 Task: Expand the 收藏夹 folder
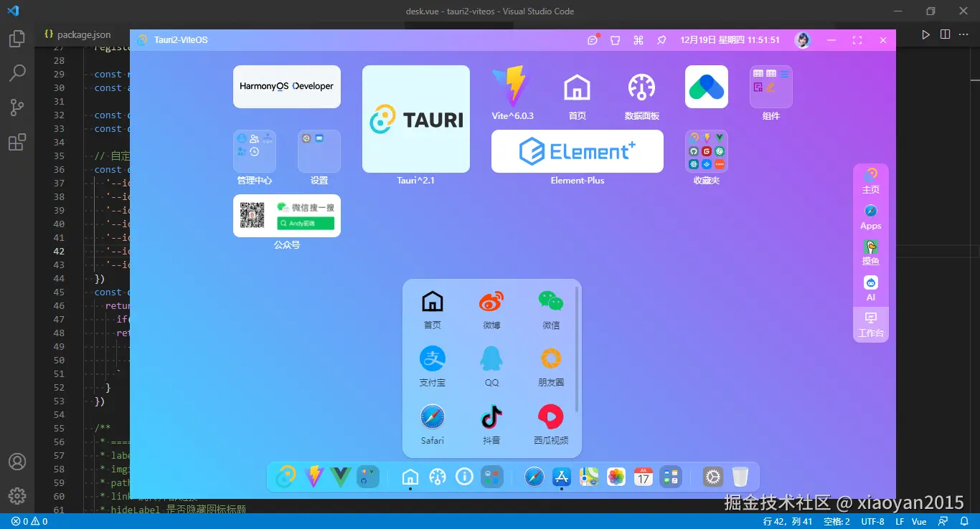pyautogui.click(x=706, y=151)
